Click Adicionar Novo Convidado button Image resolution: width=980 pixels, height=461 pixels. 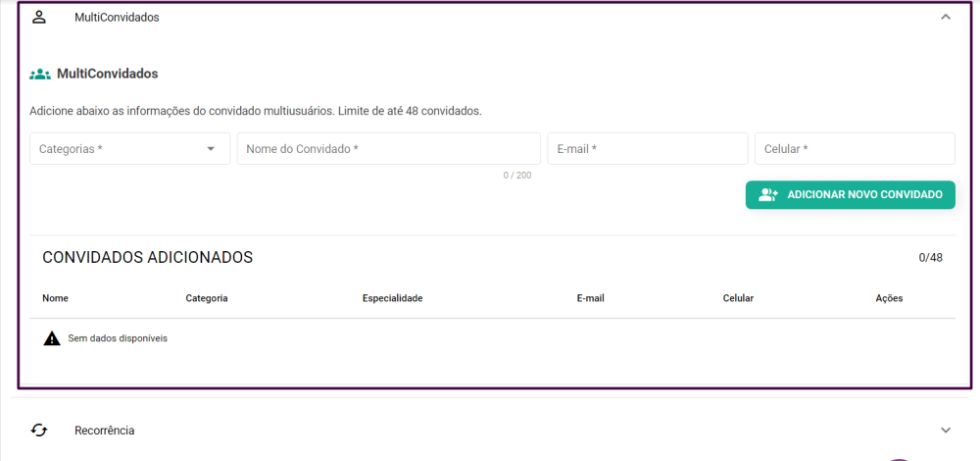[850, 195]
